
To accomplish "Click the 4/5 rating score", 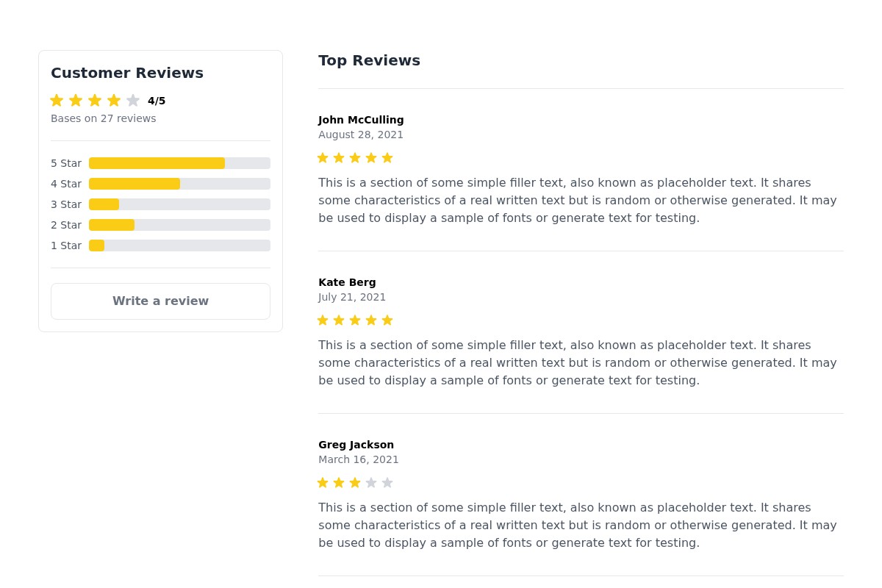I will click(x=157, y=101).
